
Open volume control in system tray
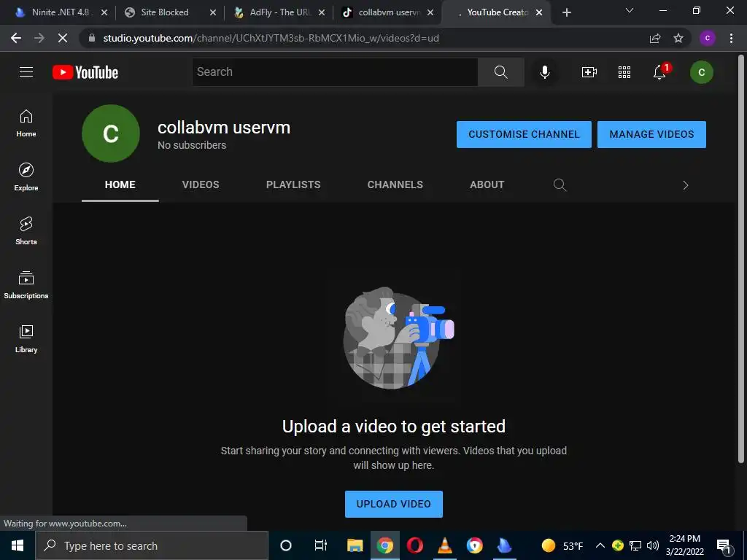coord(653,545)
